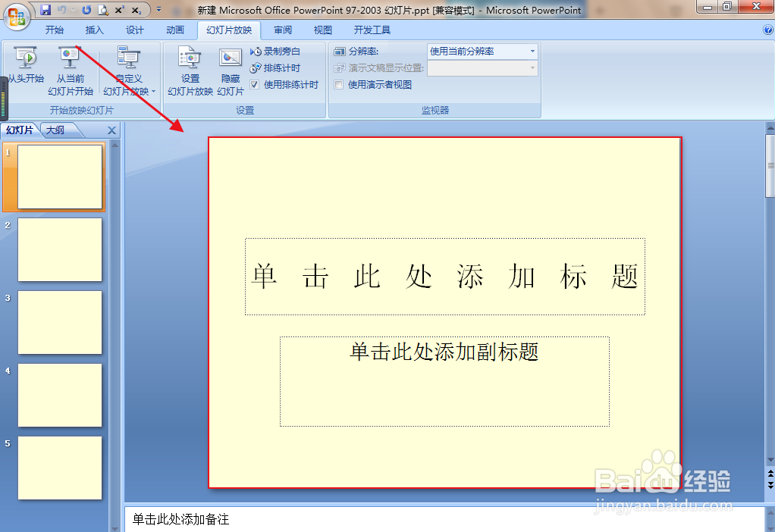The height and width of the screenshot is (532, 775).
Task: Click the slide editor vertical scrollbar thumb
Action: 770,166
